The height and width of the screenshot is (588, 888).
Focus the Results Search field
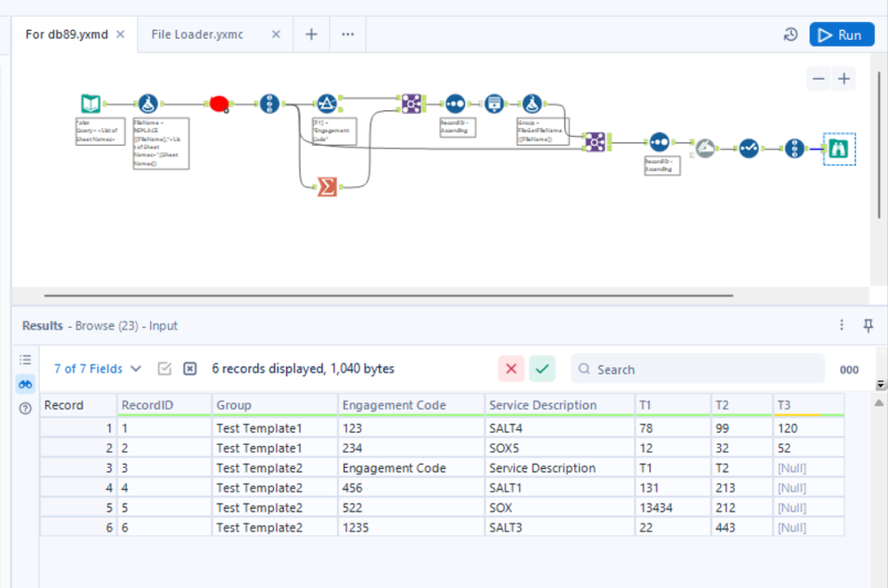click(x=698, y=369)
